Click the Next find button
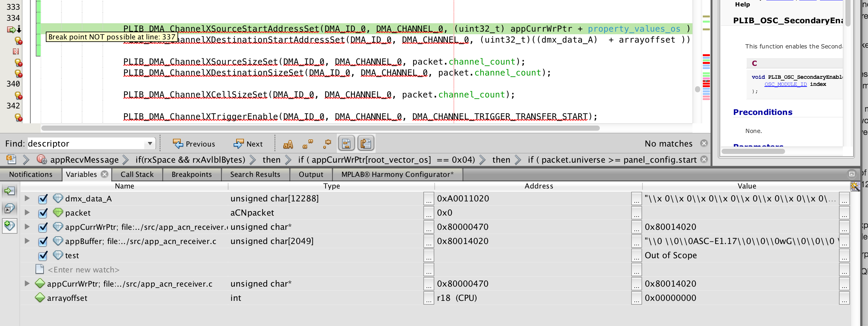Image resolution: width=868 pixels, height=326 pixels. (248, 144)
